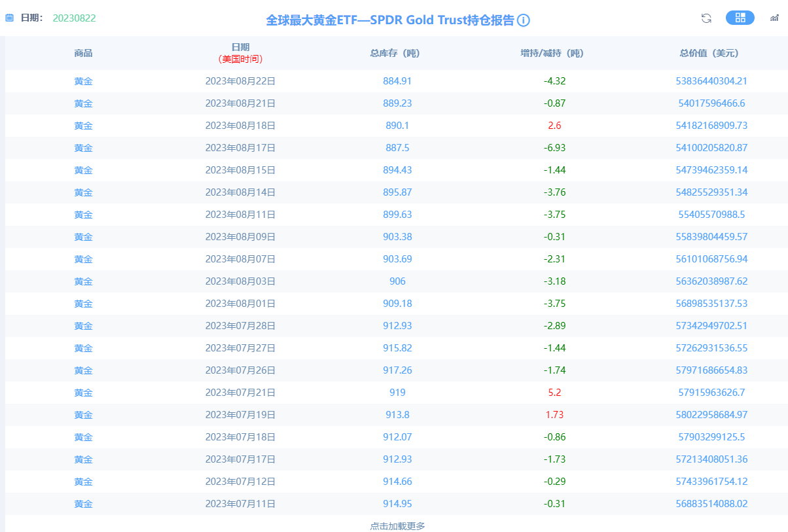Refresh the holdings report data
This screenshot has width=788, height=532.
(706, 18)
